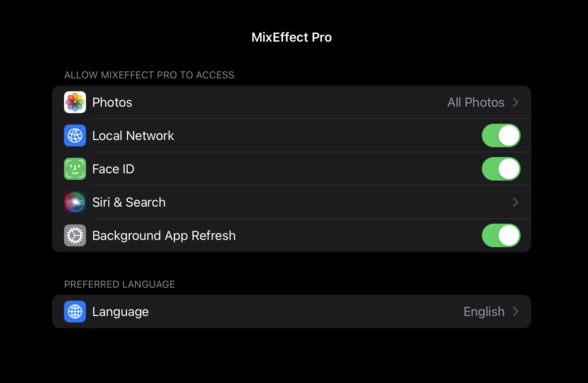Expand the Photos row chevron
Screen dimensions: 588x383
click(515, 102)
